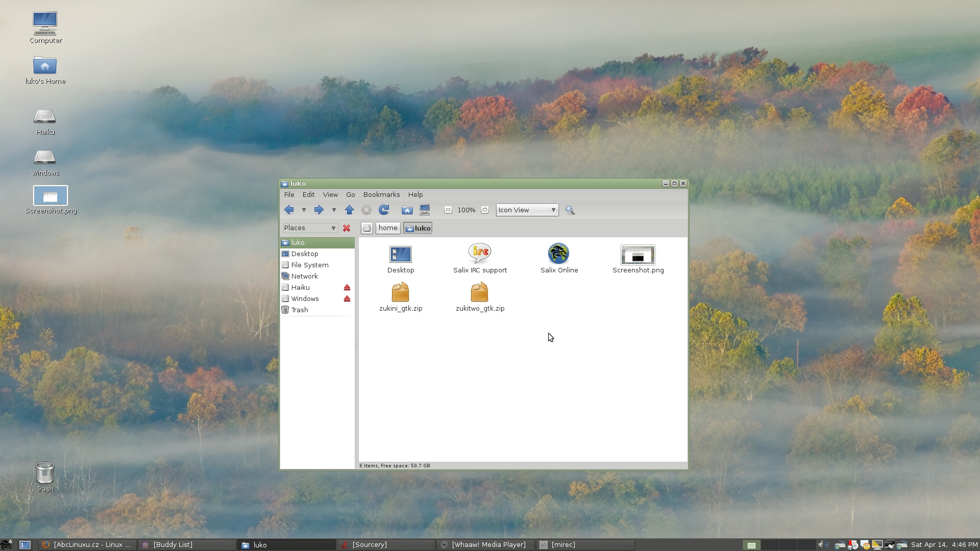This screenshot has height=551, width=980.
Task: Click the magnifier search icon
Action: [x=570, y=210]
